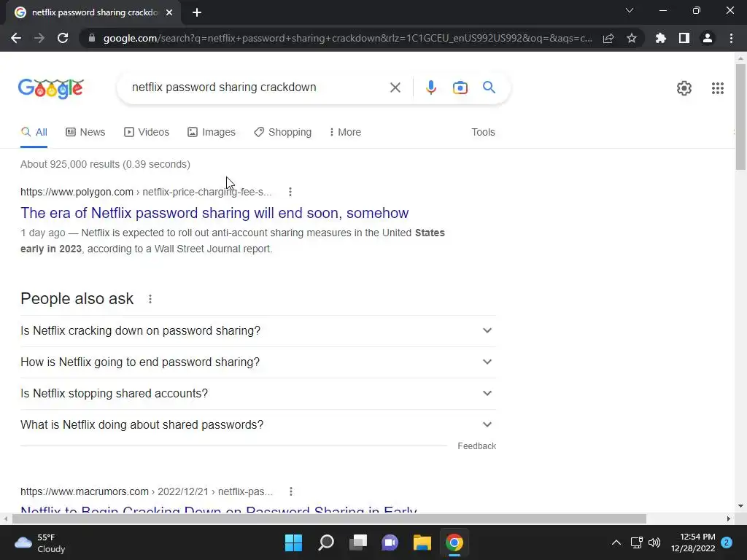
Task: Open the weather widget showing 55°F
Action: (x=40, y=542)
